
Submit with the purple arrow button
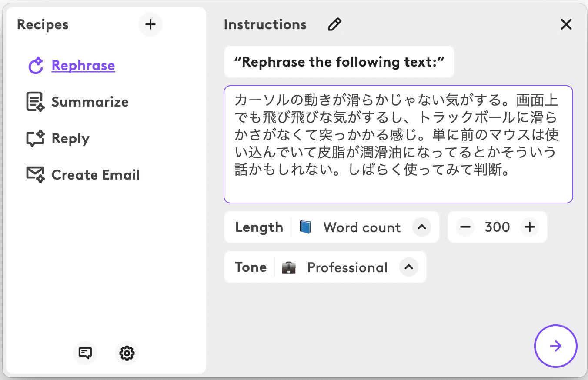555,346
